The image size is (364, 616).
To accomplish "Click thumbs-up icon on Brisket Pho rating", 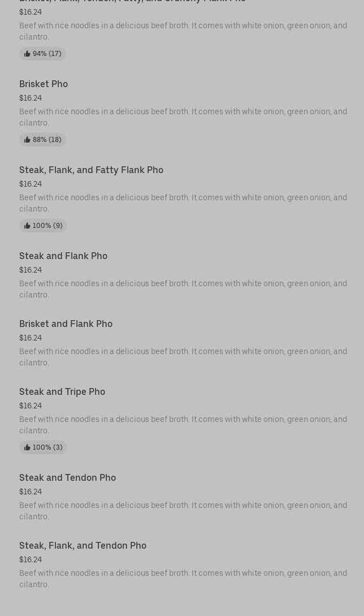I will tap(27, 140).
